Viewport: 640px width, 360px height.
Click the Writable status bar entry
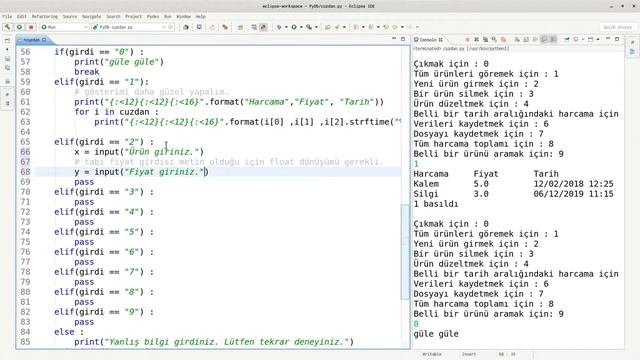(432, 354)
